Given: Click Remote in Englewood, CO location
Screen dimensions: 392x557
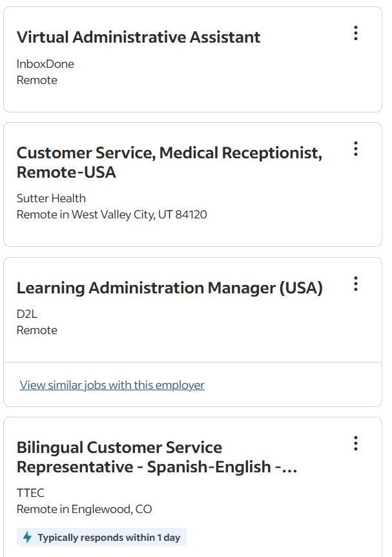Looking at the screenshot, I should coord(84,509).
